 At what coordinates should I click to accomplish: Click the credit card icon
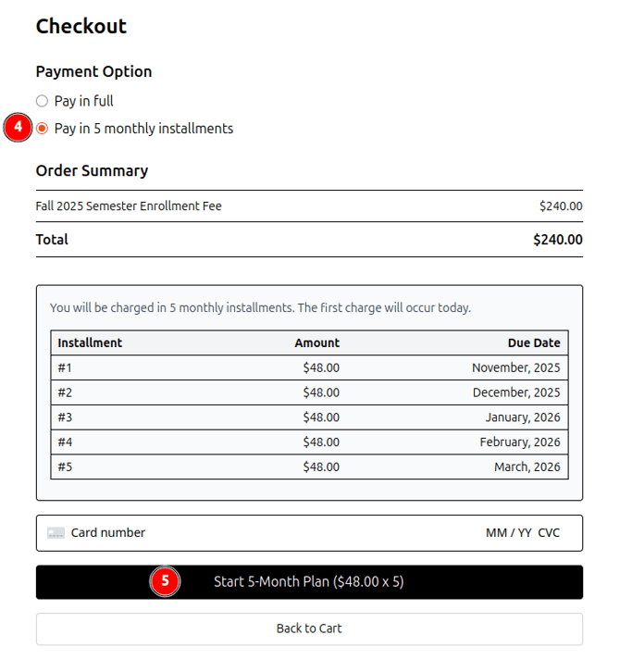coord(56,533)
